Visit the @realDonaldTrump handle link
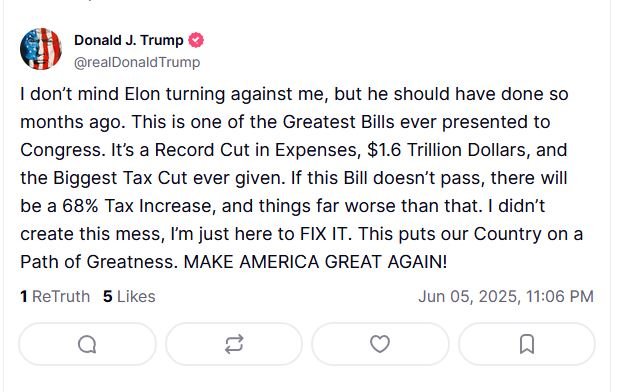The image size is (627, 392). tap(137, 62)
